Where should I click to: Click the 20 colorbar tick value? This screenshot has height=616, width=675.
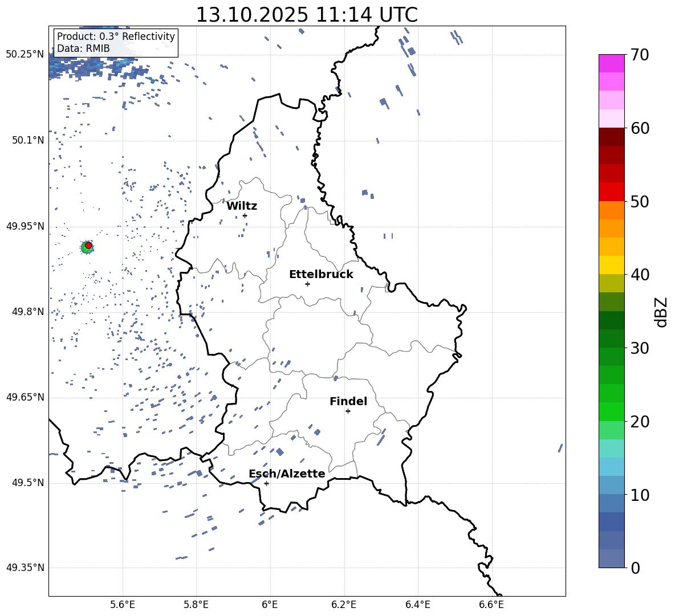click(640, 422)
